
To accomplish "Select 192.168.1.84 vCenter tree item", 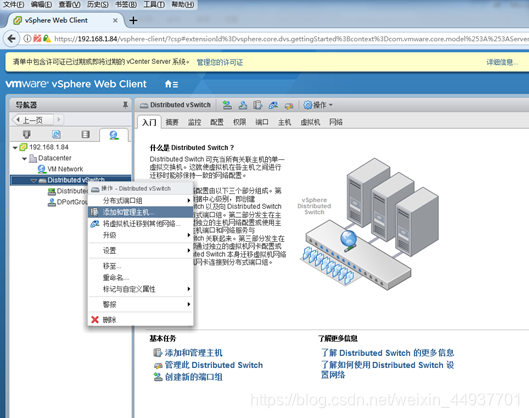I will [x=49, y=147].
